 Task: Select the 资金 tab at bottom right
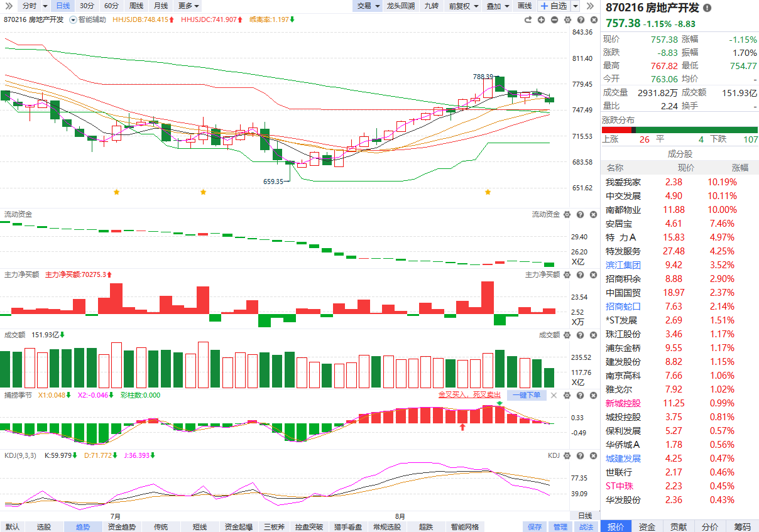coord(647,526)
